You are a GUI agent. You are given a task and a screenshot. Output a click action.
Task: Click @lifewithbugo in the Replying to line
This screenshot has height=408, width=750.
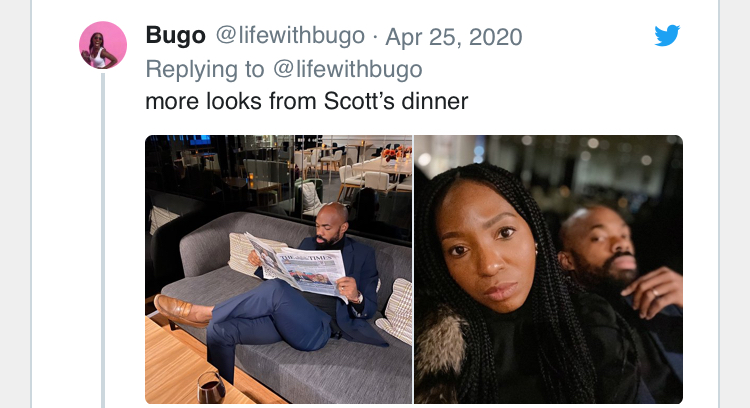coord(348,69)
